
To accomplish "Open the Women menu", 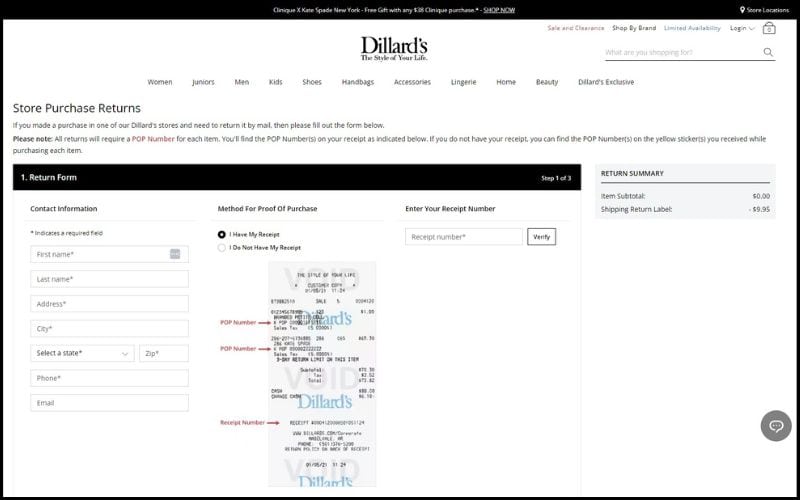I will pyautogui.click(x=160, y=82).
